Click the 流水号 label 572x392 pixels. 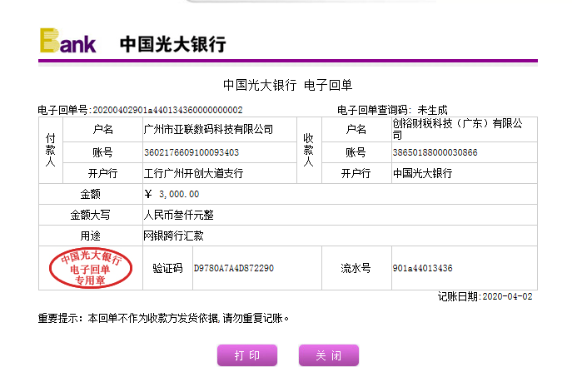point(356,268)
